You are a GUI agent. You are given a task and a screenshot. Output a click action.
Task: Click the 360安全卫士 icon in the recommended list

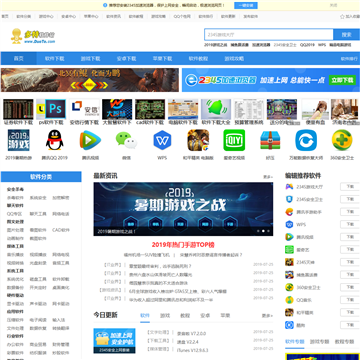[289, 287]
